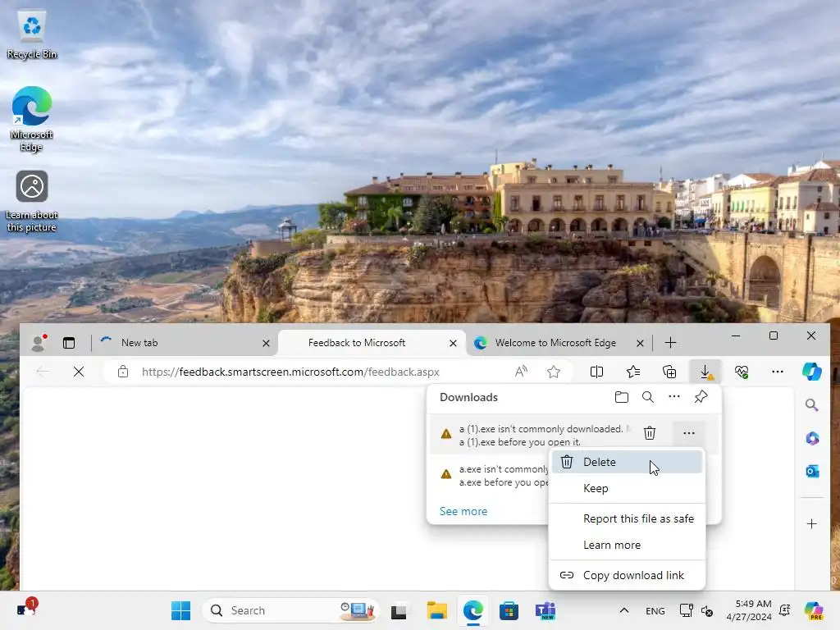
Task: Close the New tab tab
Action: (x=267, y=343)
